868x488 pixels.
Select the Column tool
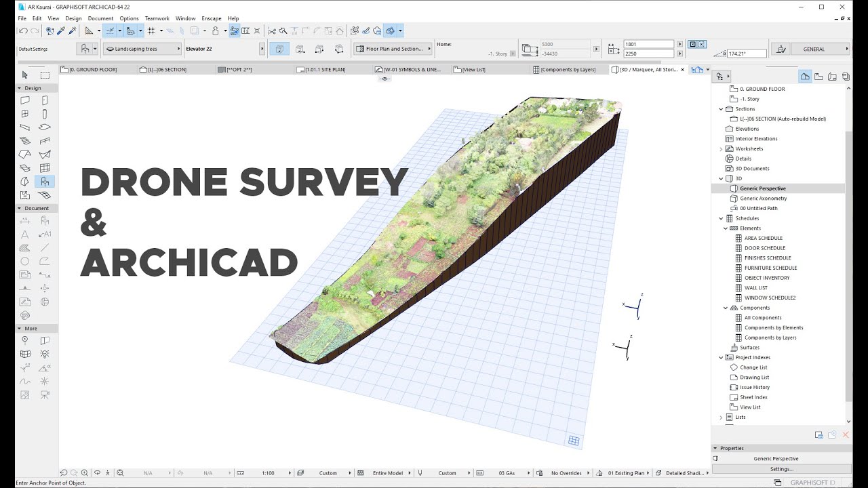coord(45,114)
